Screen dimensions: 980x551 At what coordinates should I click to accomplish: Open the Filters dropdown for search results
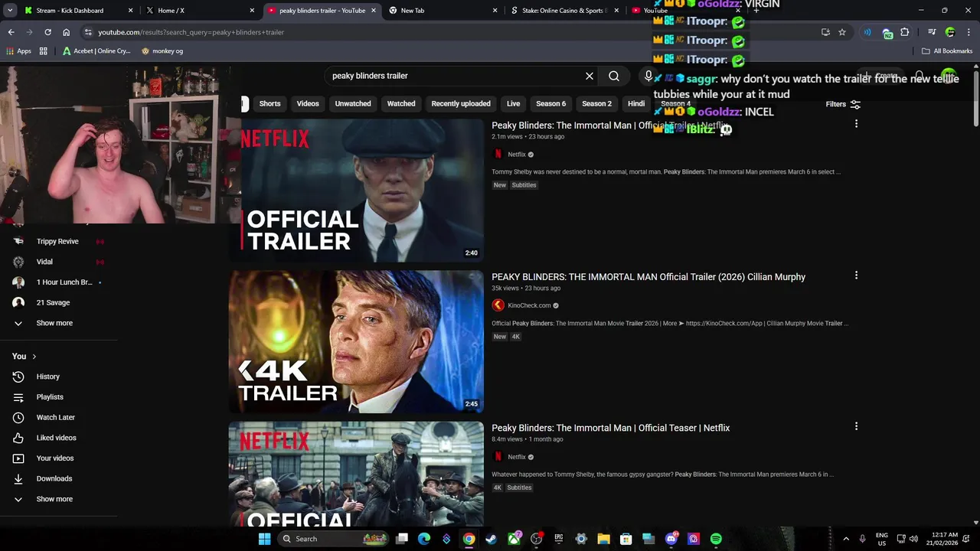pos(843,104)
